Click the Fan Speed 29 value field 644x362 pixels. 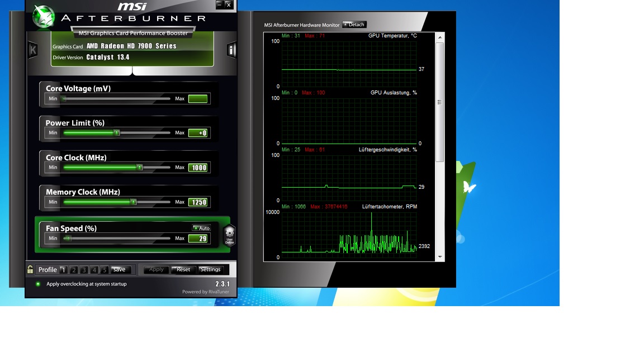198,239
